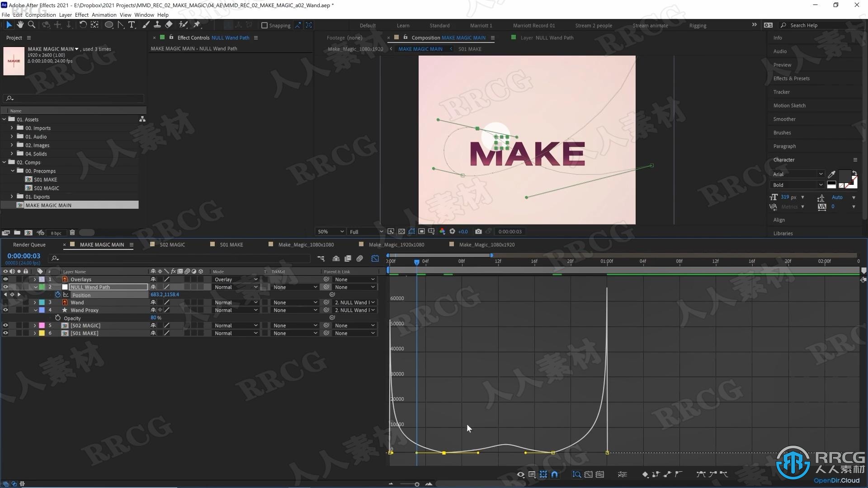This screenshot has height=488, width=868.
Task: Click the Tracker panel icon in sidebar
Action: click(x=781, y=92)
